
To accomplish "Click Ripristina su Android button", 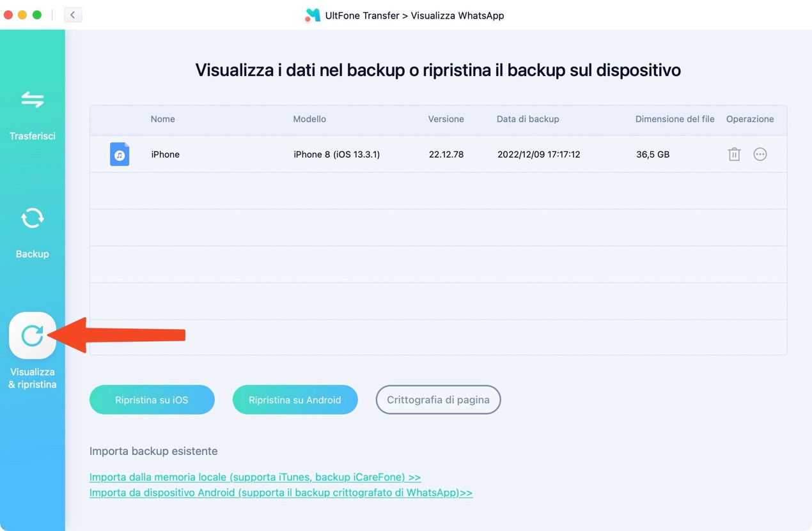I will tap(295, 399).
